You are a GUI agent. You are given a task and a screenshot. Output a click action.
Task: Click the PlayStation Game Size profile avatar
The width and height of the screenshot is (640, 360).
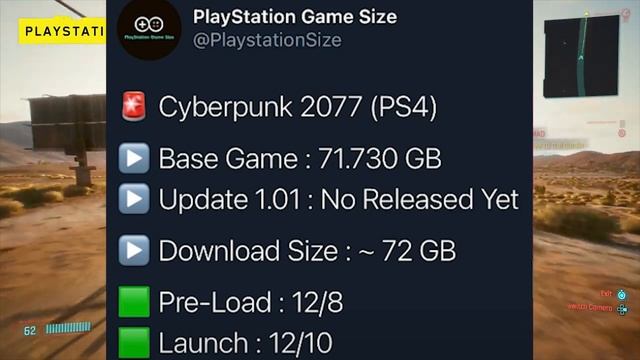coord(149,29)
